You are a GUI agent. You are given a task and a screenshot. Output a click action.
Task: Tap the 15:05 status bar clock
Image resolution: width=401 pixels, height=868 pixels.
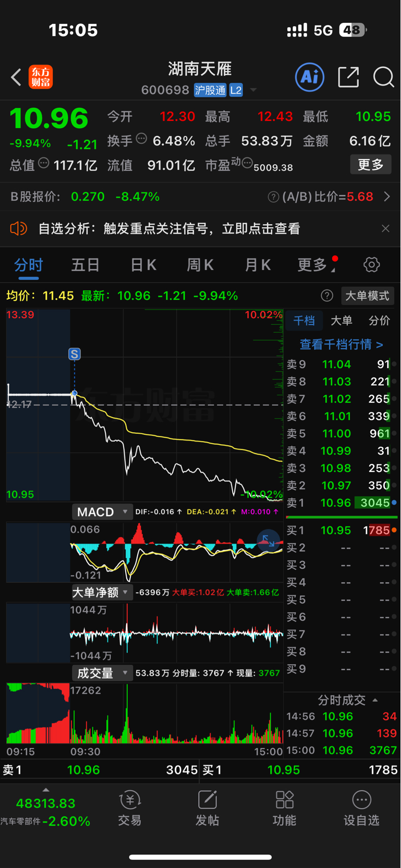pos(74,30)
